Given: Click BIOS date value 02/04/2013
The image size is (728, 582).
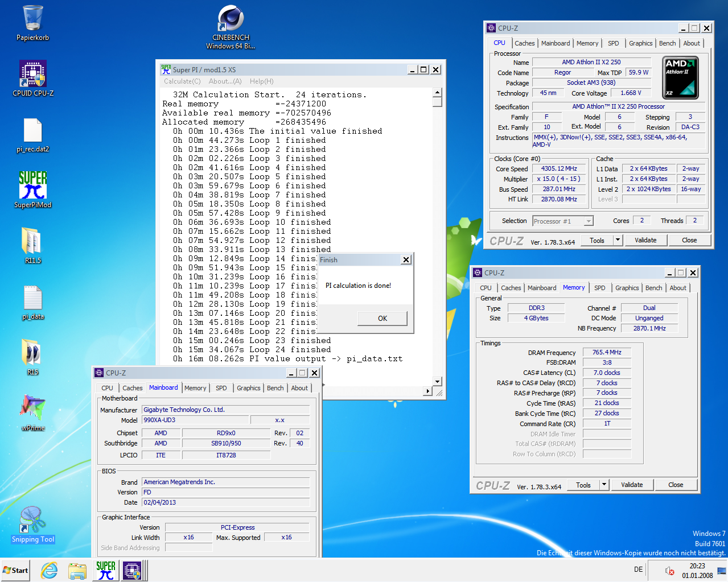Looking at the screenshot, I should pos(226,502).
